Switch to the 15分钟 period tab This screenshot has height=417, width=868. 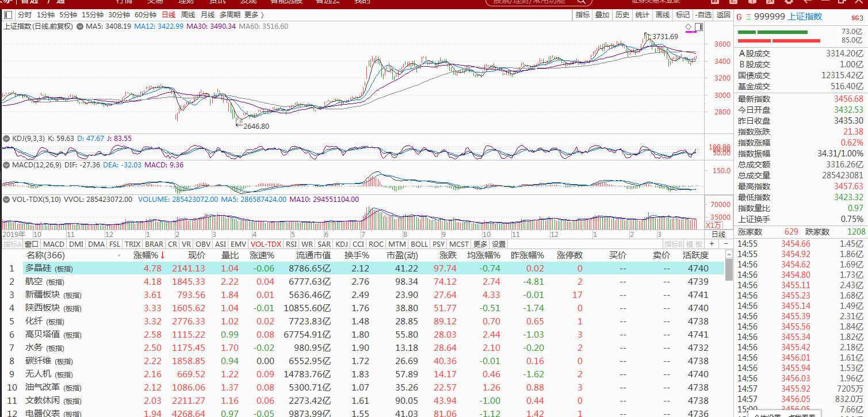(93, 14)
